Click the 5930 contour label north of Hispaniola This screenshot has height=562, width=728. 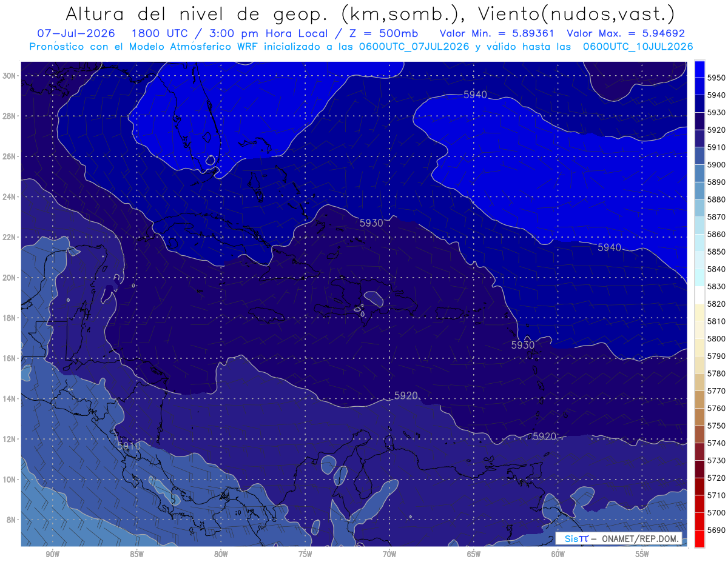[x=371, y=222]
